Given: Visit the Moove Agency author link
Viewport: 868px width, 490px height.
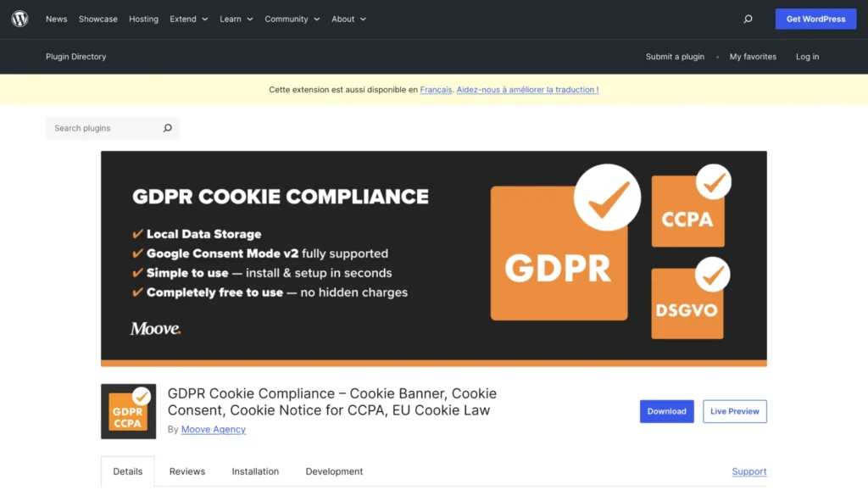Looking at the screenshot, I should pyautogui.click(x=213, y=429).
